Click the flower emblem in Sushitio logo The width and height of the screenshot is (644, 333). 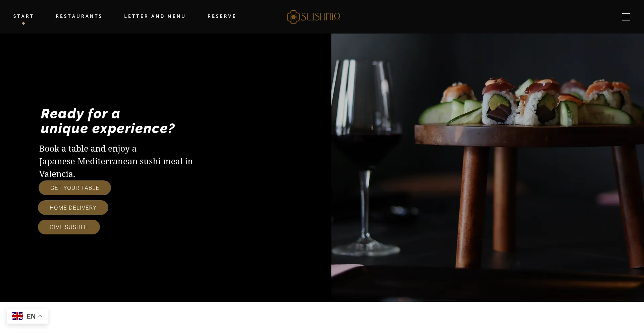coord(293,17)
